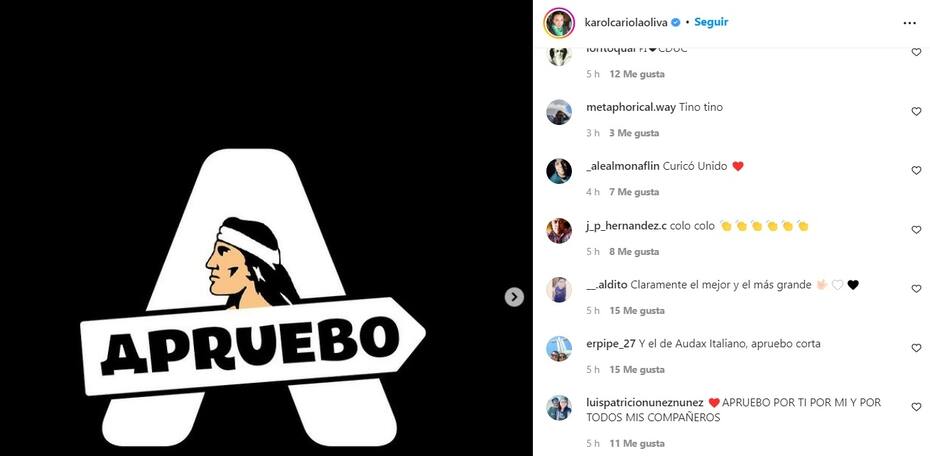The height and width of the screenshot is (456, 930).
Task: Like the Curicó Unido comment heart
Action: 916,170
